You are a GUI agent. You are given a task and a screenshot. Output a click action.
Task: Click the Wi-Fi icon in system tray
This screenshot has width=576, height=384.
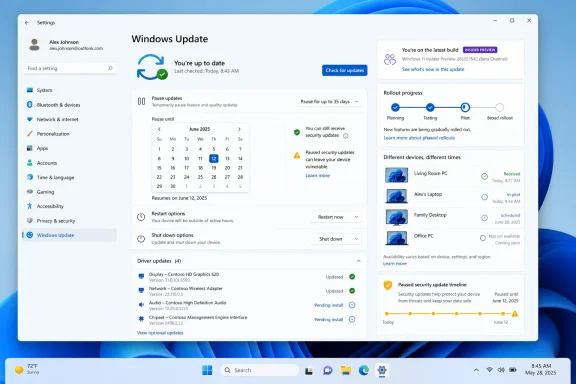[x=489, y=370]
